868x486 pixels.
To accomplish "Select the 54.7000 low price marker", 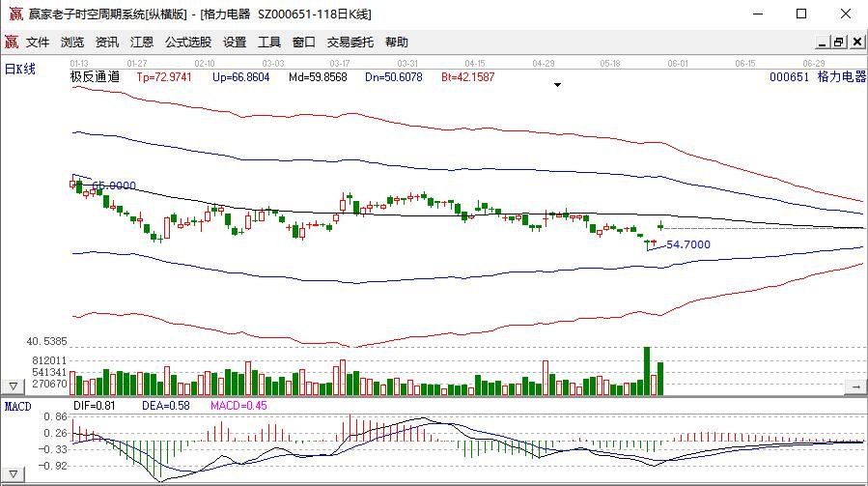I will (688, 244).
